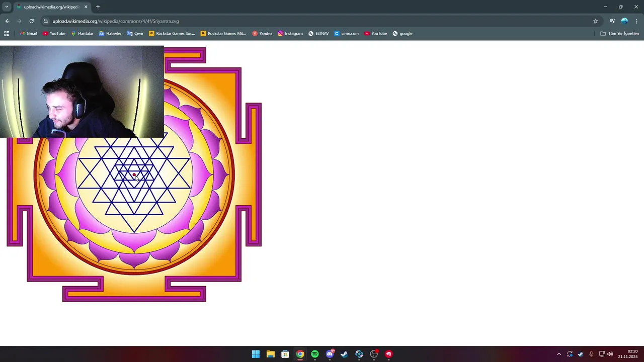This screenshot has height=362, width=644.
Task: Open the Rockstar Games Soc... bookmark
Action: (x=172, y=34)
